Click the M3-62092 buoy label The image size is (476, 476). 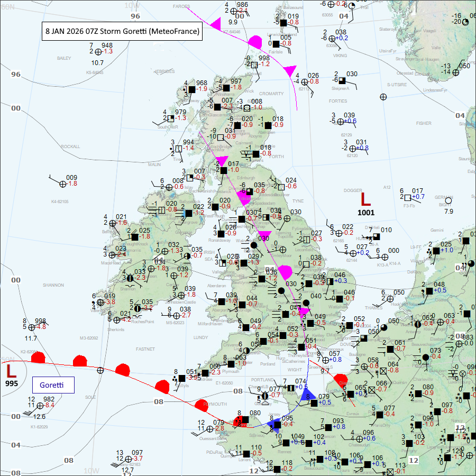(89, 338)
